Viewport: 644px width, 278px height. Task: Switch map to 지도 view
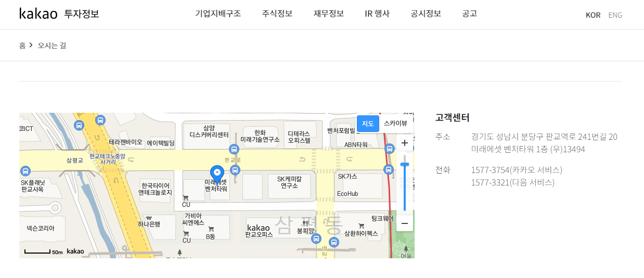coord(368,123)
